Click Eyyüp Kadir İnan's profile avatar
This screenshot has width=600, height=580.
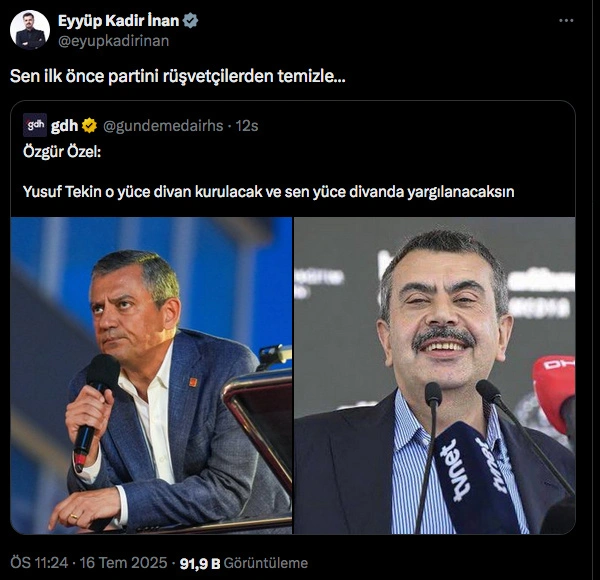(30, 30)
